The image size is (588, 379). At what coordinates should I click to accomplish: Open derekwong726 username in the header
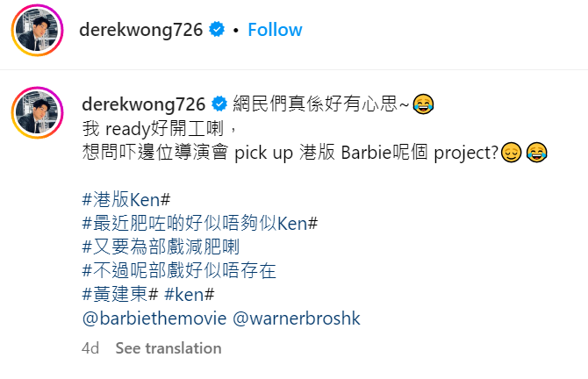tap(141, 30)
